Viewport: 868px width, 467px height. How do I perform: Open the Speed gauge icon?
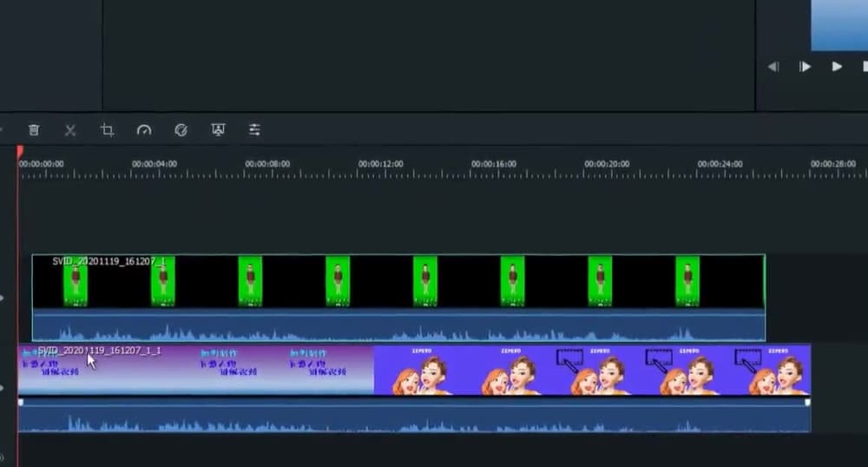click(x=144, y=130)
